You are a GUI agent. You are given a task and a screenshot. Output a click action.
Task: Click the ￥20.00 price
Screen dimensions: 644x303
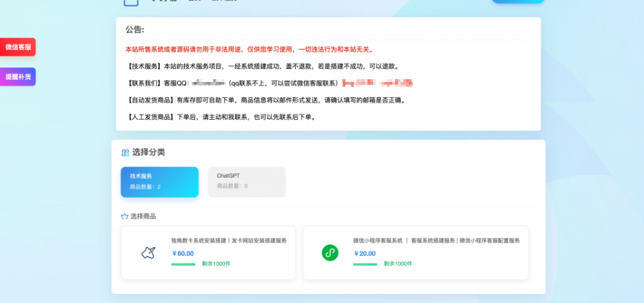tap(365, 253)
